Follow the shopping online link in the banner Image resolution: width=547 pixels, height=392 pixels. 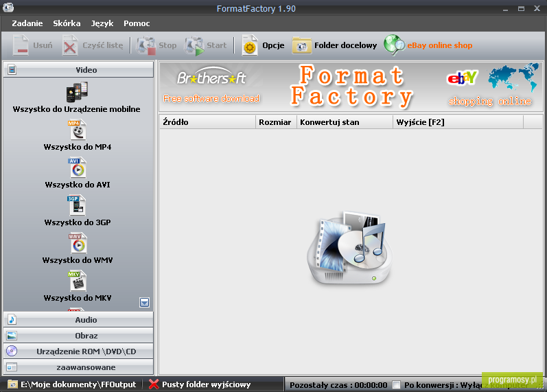[x=490, y=101]
